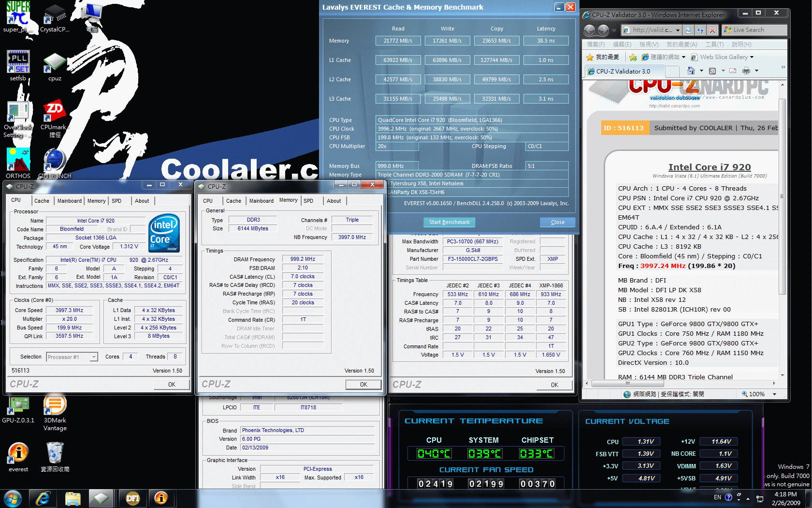
Task: Open the ORTHOS desktop icon
Action: pos(18,164)
